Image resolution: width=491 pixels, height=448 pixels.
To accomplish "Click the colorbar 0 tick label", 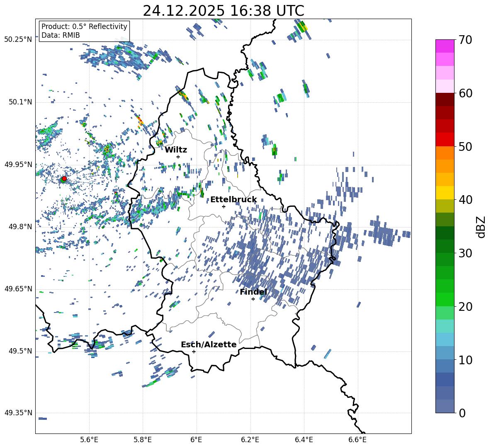I will 462,413.
